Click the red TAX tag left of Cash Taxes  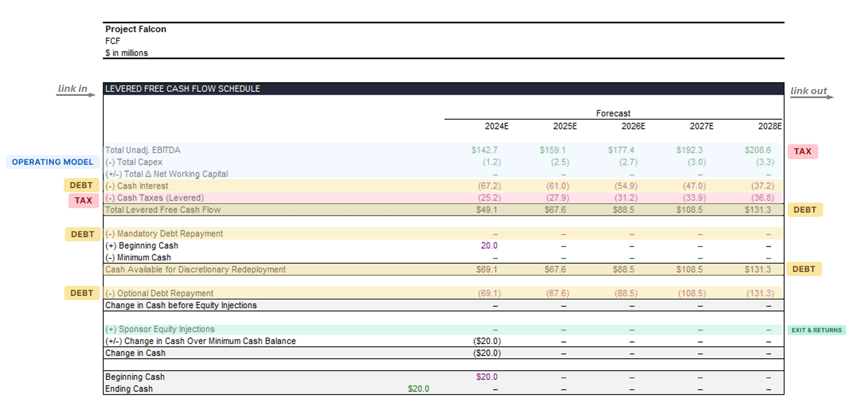point(83,201)
